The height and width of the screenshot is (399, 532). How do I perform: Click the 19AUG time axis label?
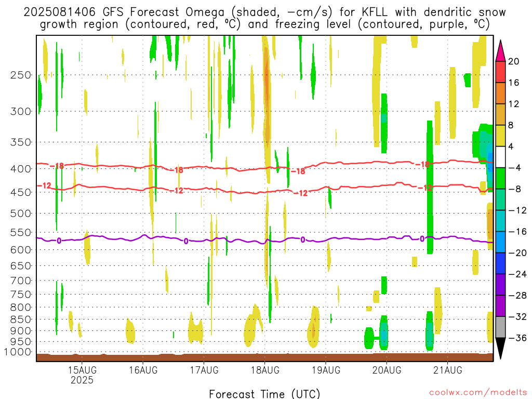tap(326, 370)
